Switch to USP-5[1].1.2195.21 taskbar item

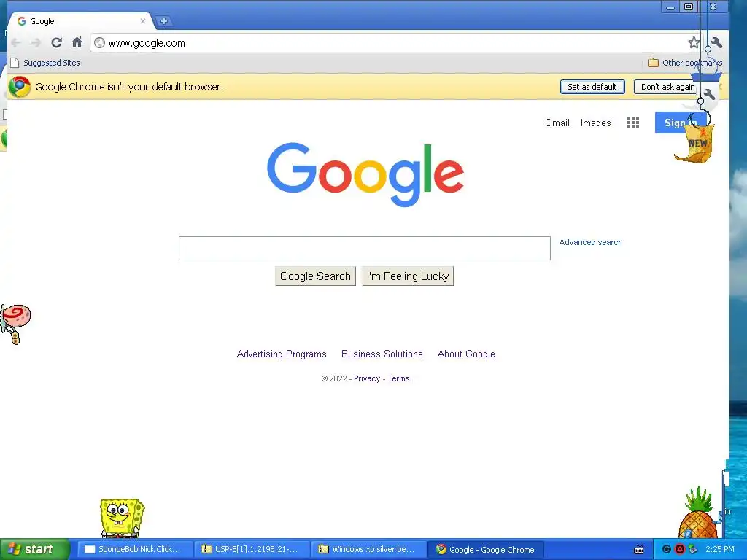(x=251, y=550)
